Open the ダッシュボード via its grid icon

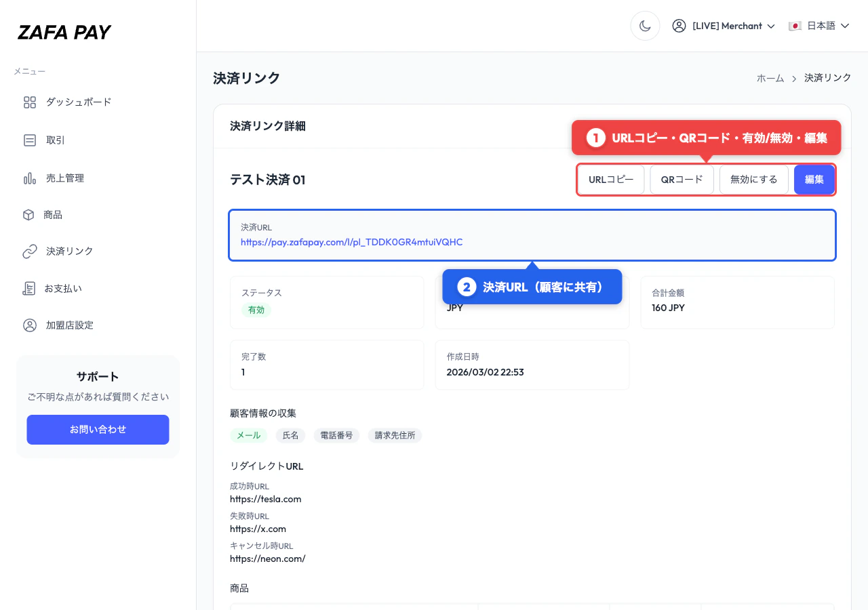click(30, 102)
